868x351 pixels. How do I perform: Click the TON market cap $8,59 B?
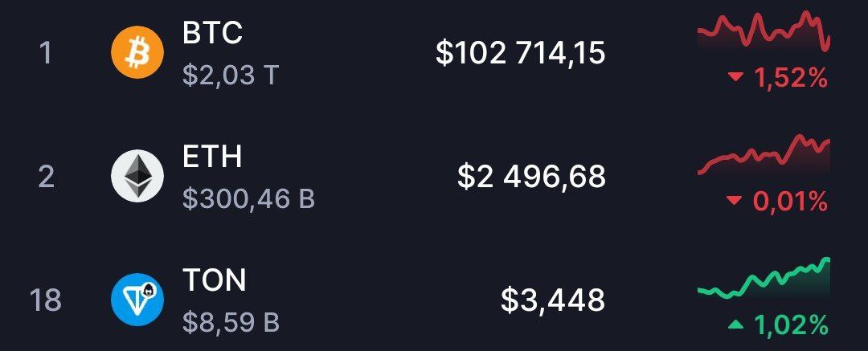(231, 323)
